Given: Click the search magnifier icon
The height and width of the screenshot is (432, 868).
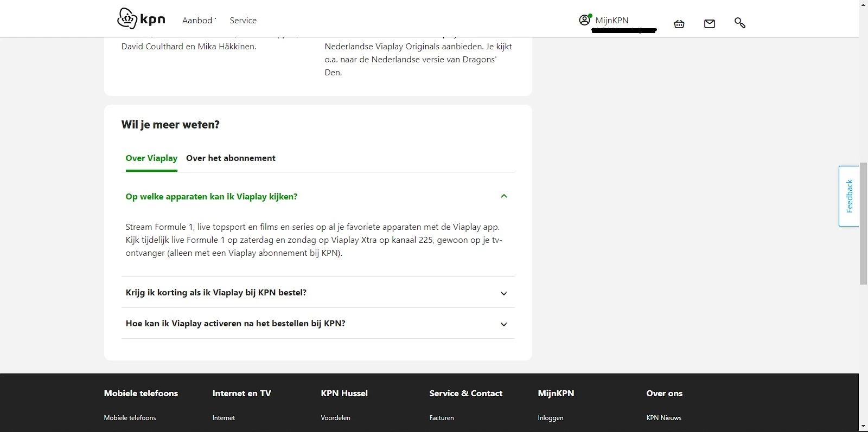Looking at the screenshot, I should (x=739, y=23).
